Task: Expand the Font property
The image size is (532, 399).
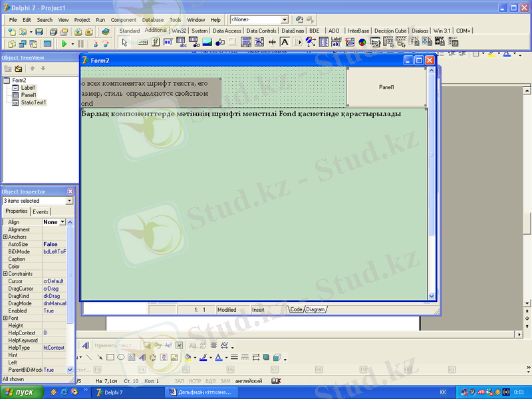Action: [x=5, y=319]
